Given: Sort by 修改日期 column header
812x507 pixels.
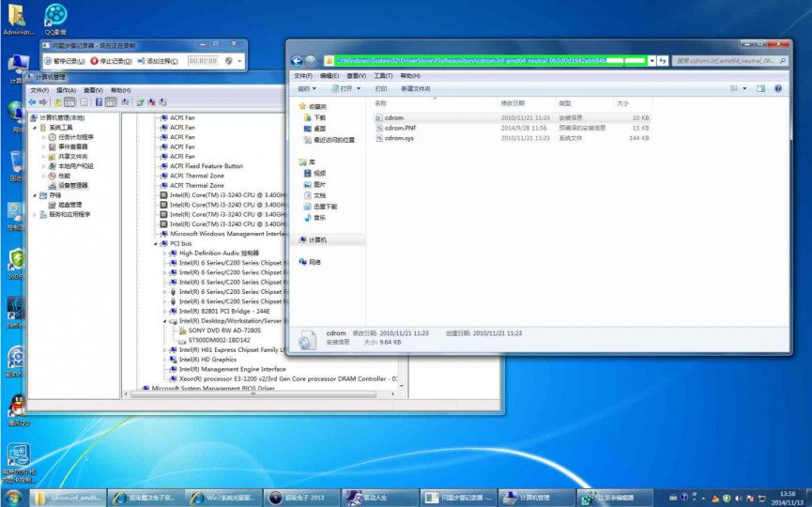Looking at the screenshot, I should [526, 103].
